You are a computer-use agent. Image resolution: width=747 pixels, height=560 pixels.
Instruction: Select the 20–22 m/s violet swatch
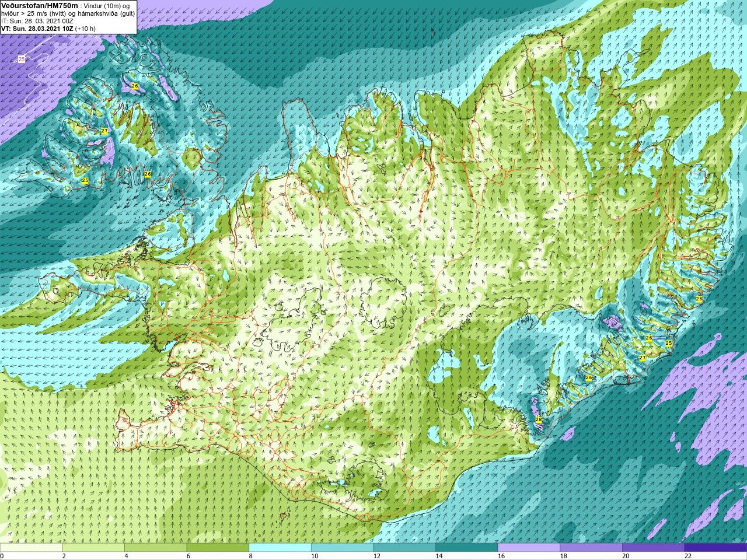654,548
